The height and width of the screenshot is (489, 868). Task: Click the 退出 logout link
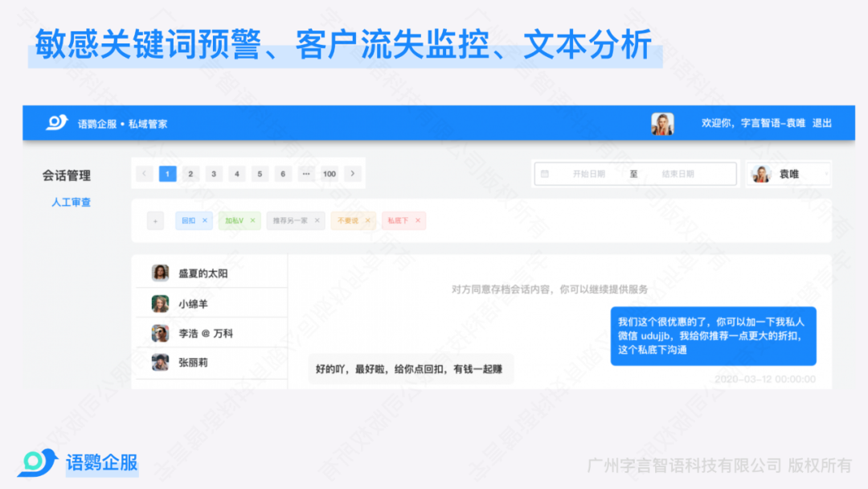click(x=822, y=123)
